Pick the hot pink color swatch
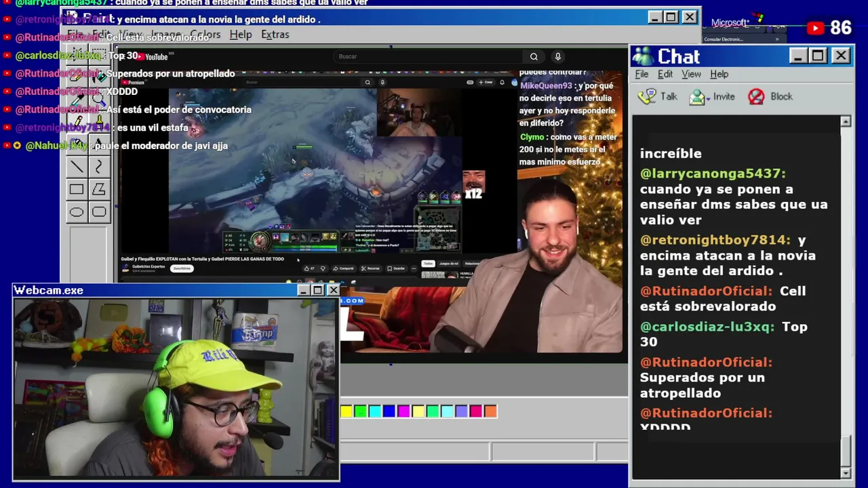Viewport: 868px width, 488px height. pyautogui.click(x=476, y=411)
